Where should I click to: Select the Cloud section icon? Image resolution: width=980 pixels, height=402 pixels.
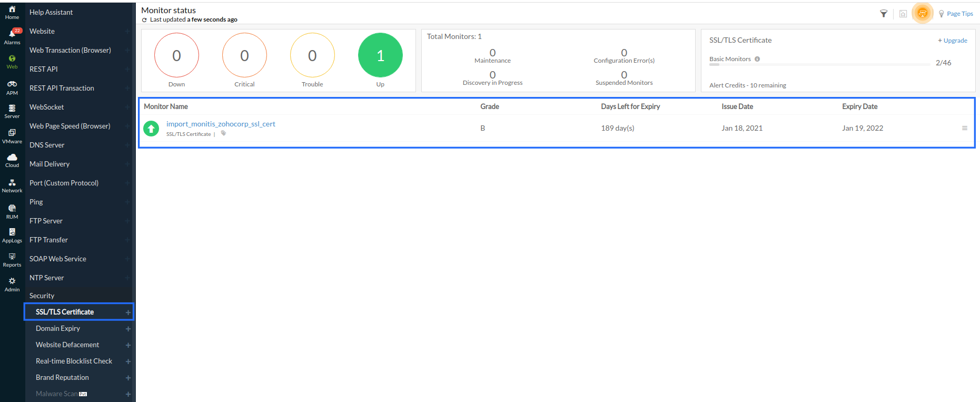(x=12, y=160)
